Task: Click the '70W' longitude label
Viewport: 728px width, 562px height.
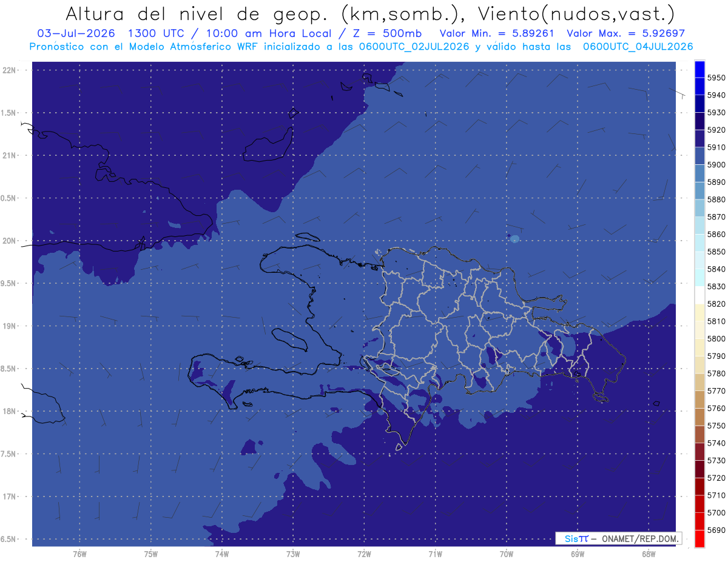Action: [507, 554]
